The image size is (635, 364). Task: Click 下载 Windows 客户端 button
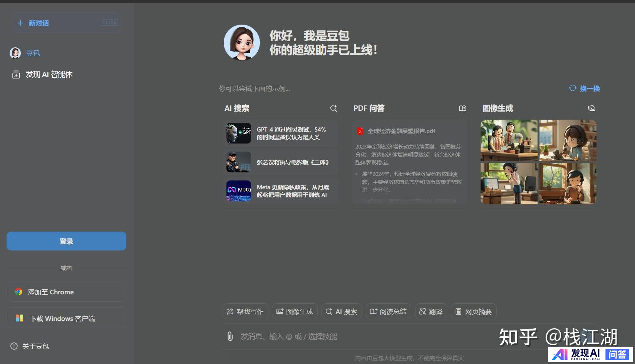[x=66, y=318]
